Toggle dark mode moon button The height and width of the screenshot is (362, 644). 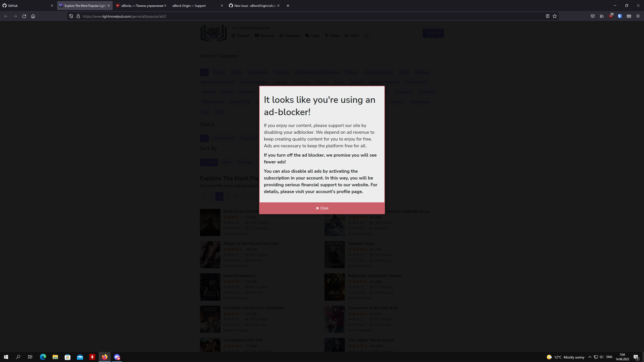coord(367,35)
